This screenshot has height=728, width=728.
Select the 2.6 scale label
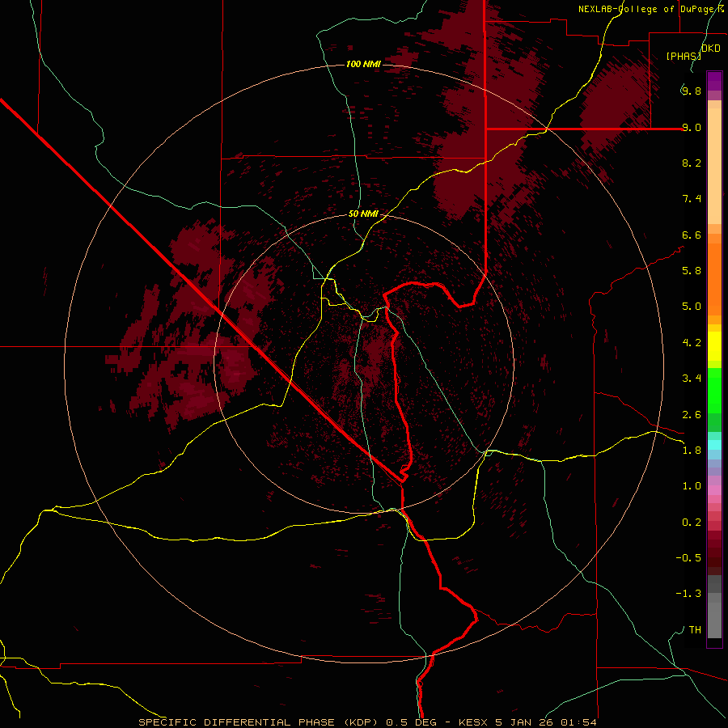[692, 415]
